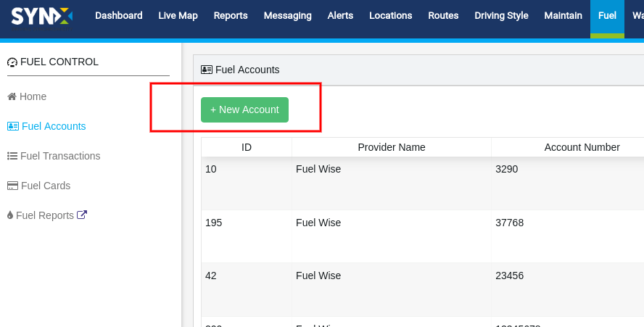This screenshot has height=327, width=644.
Task: Go to Home in the fuel sidebar
Action: pos(33,96)
